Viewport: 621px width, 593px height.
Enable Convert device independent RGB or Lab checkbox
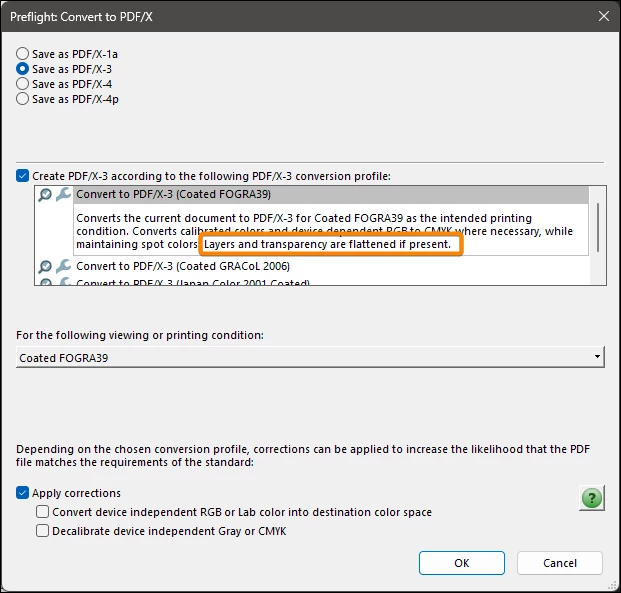point(42,512)
